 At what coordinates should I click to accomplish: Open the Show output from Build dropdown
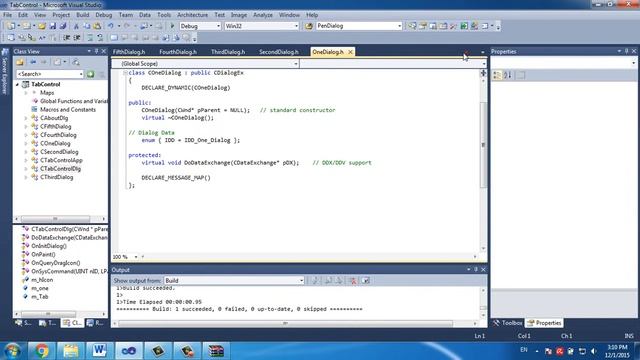(x=301, y=280)
